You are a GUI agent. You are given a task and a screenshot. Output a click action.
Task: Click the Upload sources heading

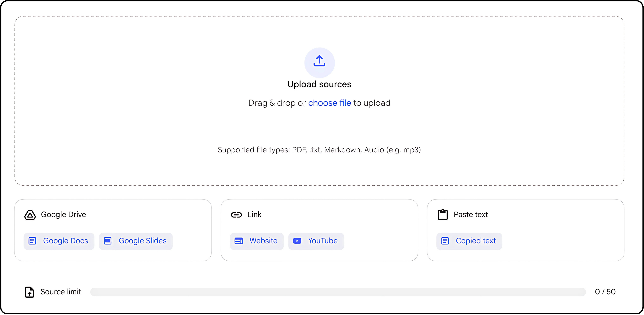coord(319,85)
